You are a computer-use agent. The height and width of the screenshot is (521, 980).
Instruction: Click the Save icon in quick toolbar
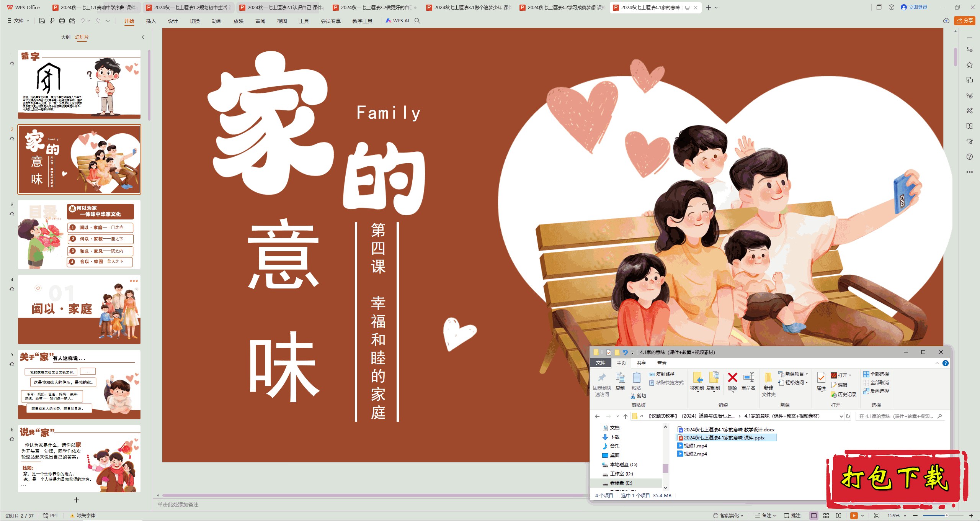tap(42, 21)
